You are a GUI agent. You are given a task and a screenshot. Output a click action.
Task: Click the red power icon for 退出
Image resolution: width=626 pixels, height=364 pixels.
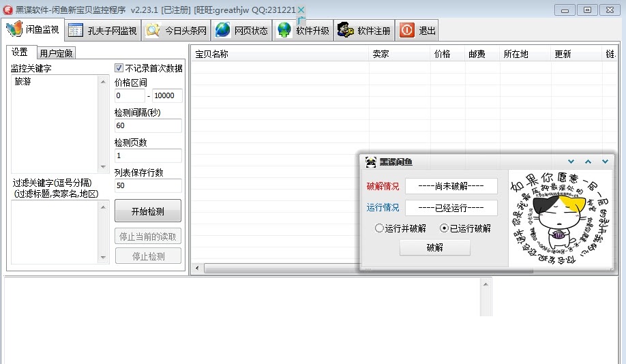tap(407, 30)
